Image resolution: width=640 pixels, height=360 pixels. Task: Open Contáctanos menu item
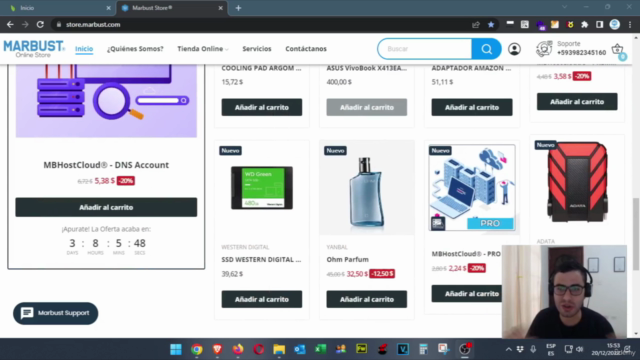(306, 49)
